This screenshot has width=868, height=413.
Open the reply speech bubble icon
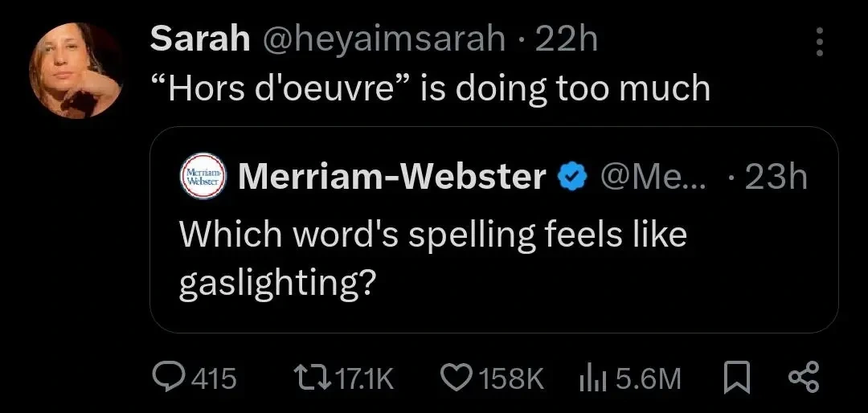169,378
